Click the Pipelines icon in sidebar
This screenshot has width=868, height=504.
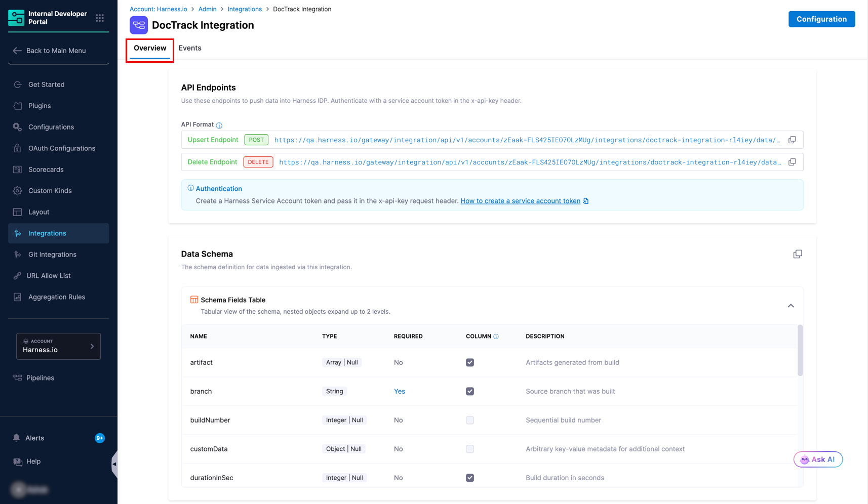[18, 378]
